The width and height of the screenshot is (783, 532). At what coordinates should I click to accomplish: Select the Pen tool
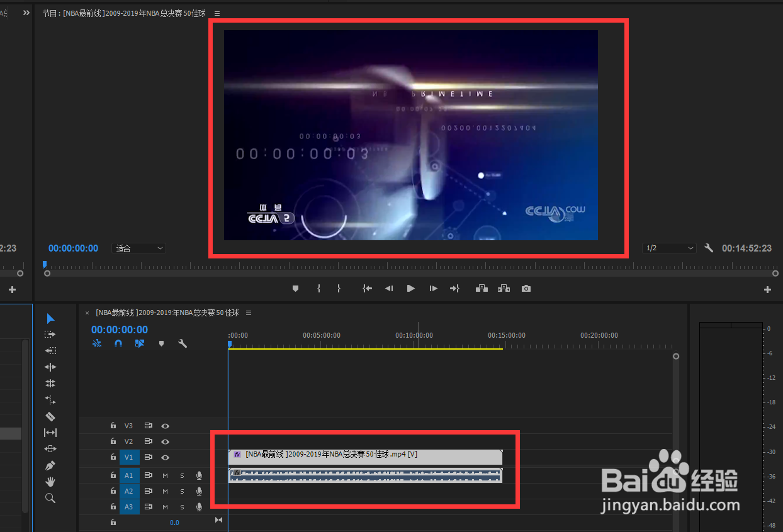click(x=50, y=465)
